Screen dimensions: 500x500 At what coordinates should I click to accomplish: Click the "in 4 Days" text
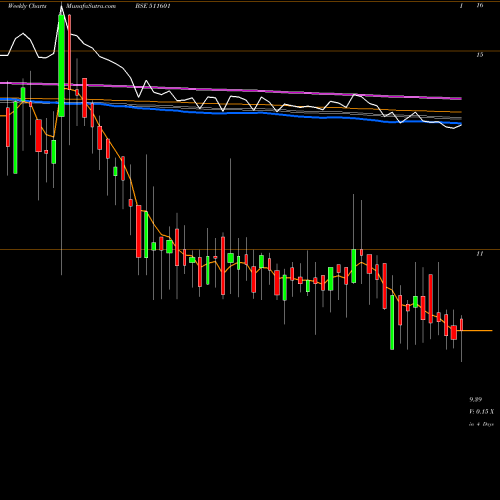tap(481, 424)
